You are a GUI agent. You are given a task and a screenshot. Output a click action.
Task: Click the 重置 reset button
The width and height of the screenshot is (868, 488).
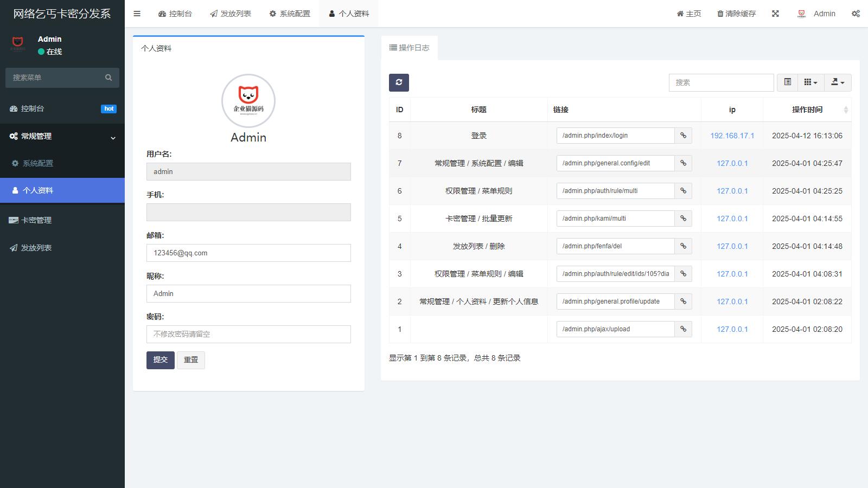pos(191,360)
